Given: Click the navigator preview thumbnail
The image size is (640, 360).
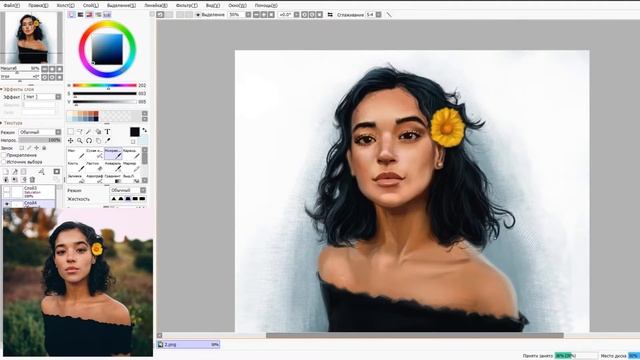Looking at the screenshot, I should 31,38.
